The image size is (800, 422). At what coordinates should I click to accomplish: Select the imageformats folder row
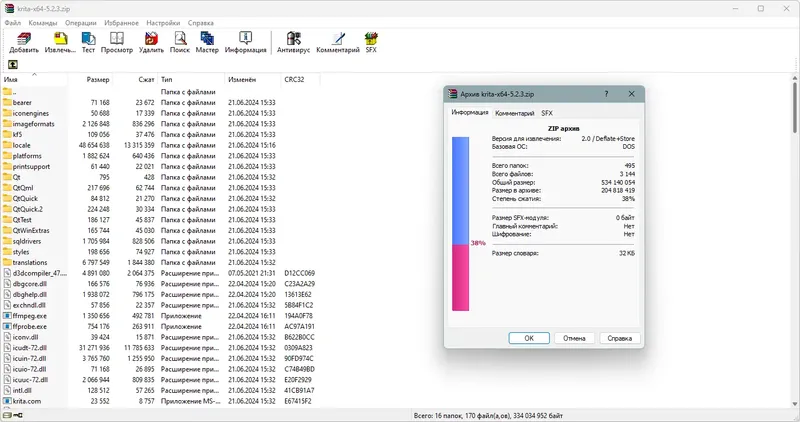[158, 124]
